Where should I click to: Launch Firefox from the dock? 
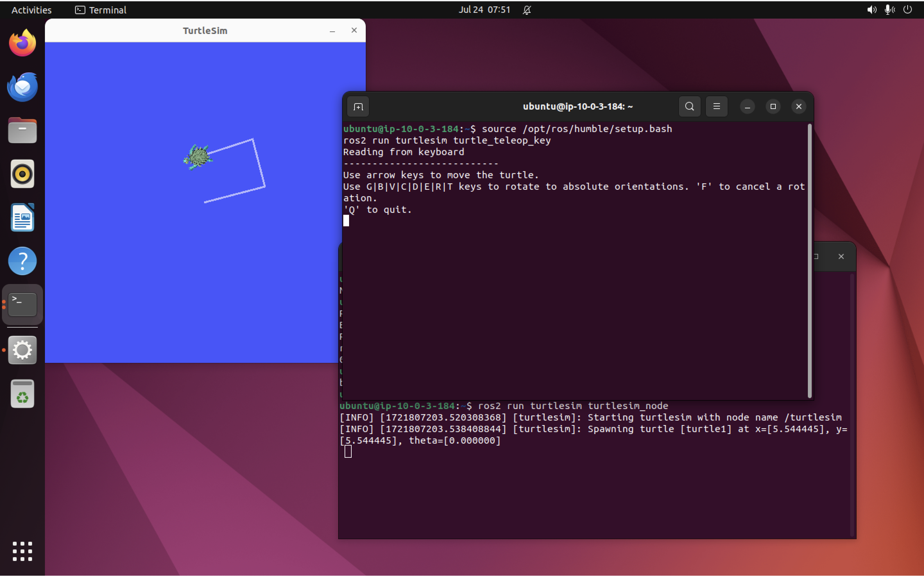pos(22,43)
